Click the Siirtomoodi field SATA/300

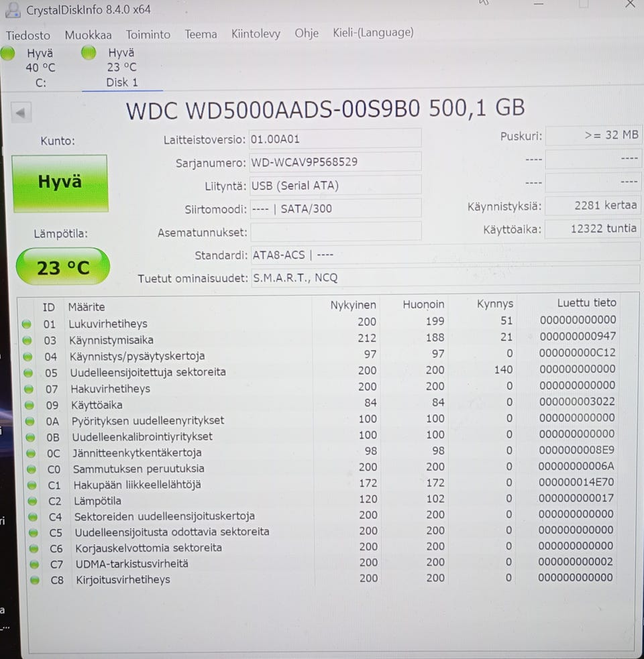coord(335,208)
